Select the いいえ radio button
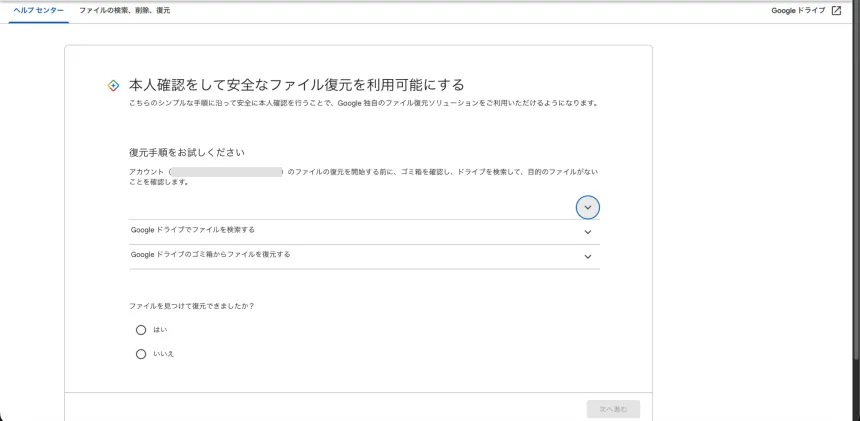Image resolution: width=860 pixels, height=421 pixels. pyautogui.click(x=141, y=354)
